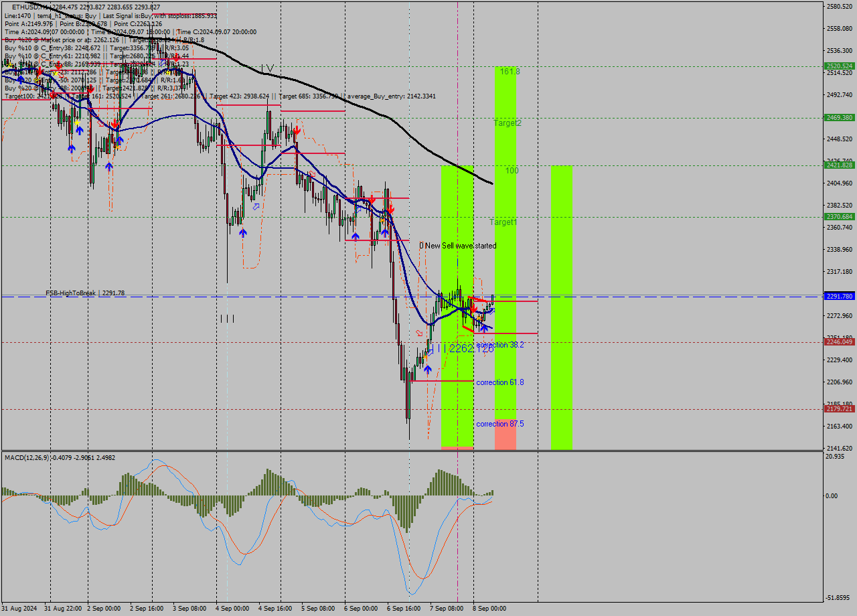
Task: Click the red down arrow above the 5 Sep candles
Action: [297, 131]
